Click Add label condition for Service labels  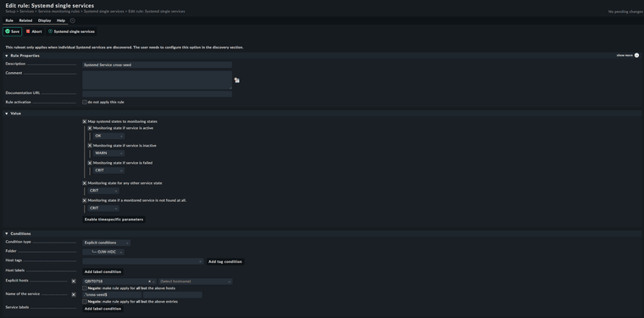pos(103,309)
